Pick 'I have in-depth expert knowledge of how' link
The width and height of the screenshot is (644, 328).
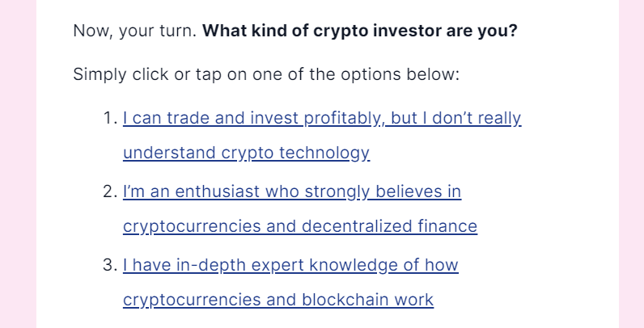tap(290, 265)
